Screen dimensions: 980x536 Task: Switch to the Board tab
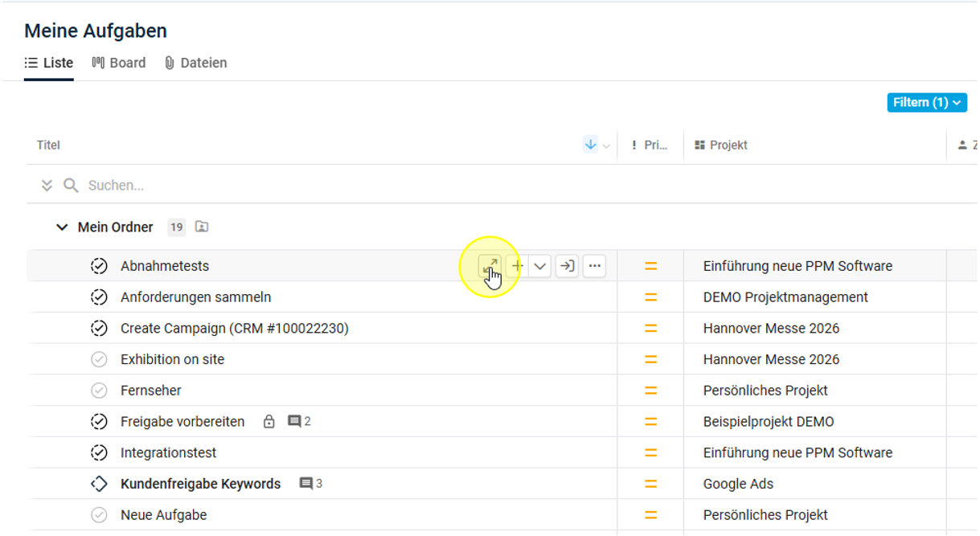[x=119, y=63]
